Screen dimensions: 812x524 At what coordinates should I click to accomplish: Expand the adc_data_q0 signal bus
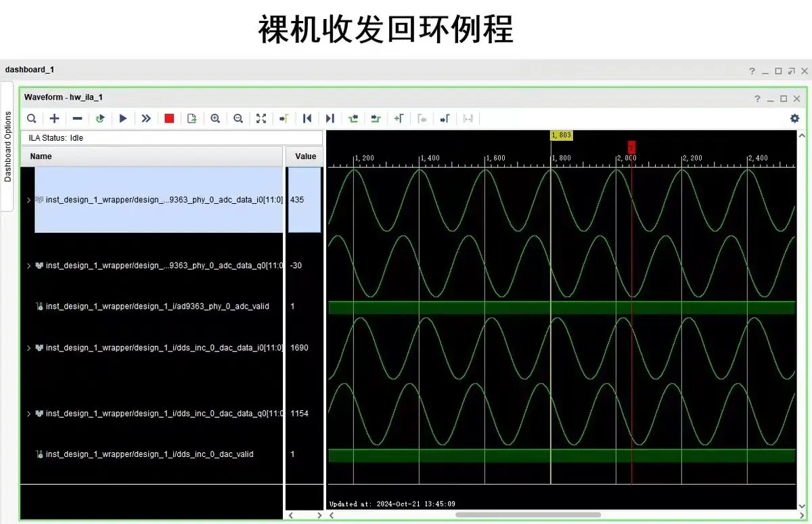[28, 265]
